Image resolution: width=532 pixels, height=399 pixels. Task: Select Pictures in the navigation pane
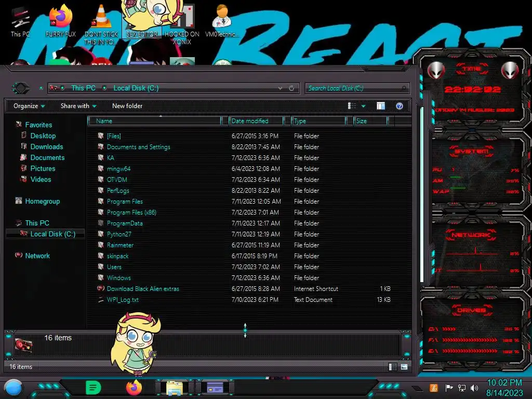coord(43,169)
